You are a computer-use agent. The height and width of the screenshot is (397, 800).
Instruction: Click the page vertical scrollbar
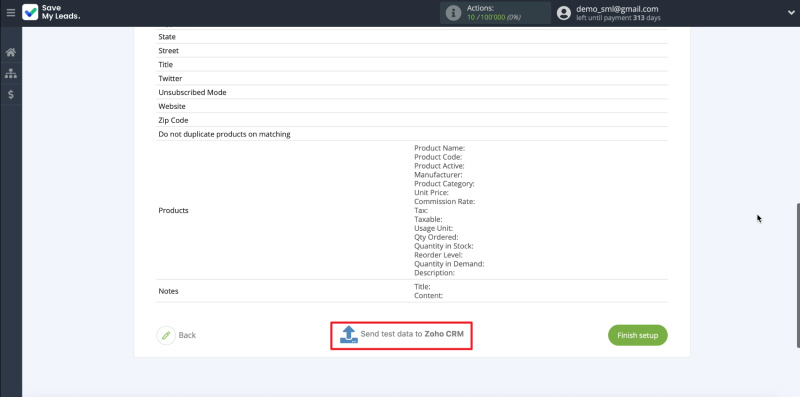tap(797, 276)
